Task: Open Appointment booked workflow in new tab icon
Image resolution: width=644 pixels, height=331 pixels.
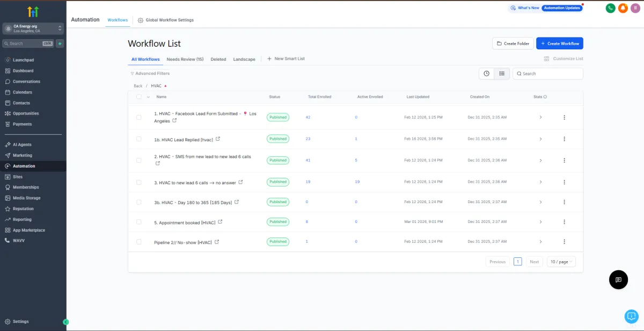Action: tap(220, 222)
